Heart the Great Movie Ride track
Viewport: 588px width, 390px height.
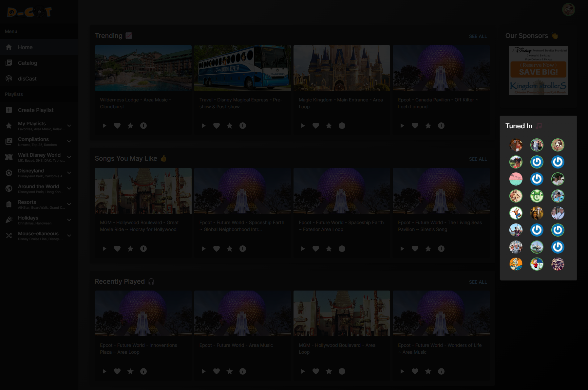pos(117,249)
